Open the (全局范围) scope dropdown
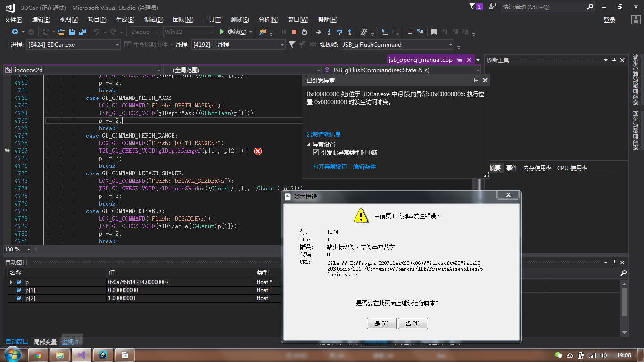 [242, 70]
